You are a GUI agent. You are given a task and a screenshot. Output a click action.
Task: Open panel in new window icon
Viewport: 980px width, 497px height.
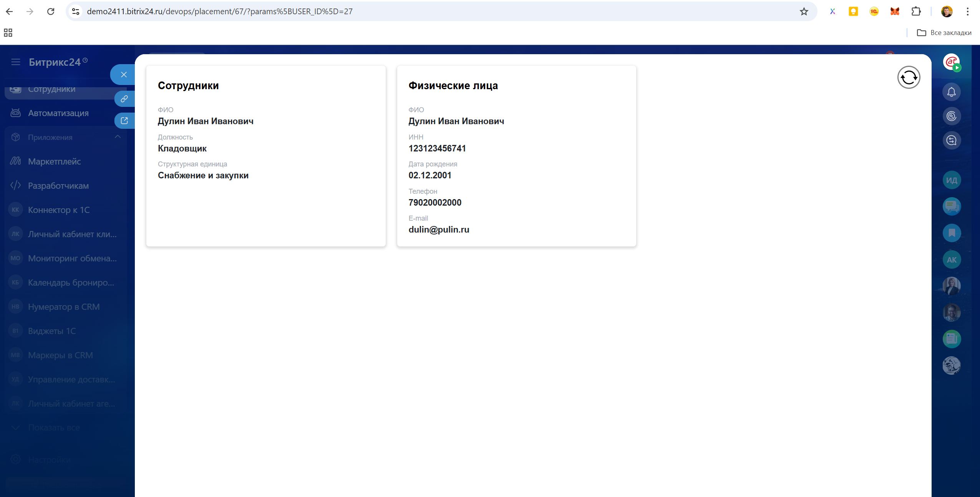[124, 121]
